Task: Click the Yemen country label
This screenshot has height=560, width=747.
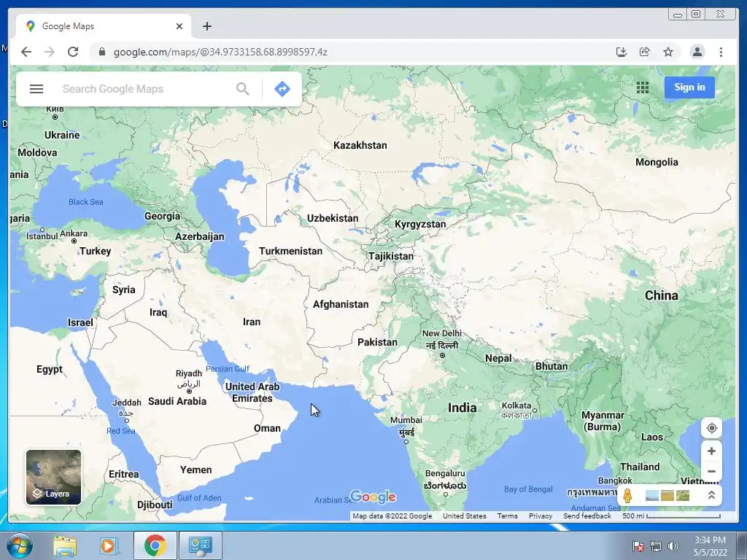Action: [196, 470]
